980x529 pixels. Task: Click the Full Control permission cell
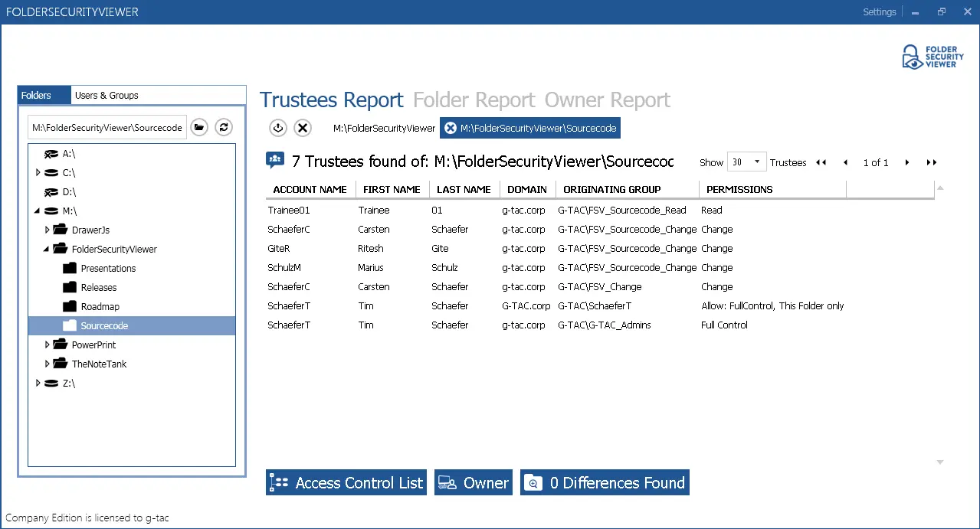(x=724, y=325)
